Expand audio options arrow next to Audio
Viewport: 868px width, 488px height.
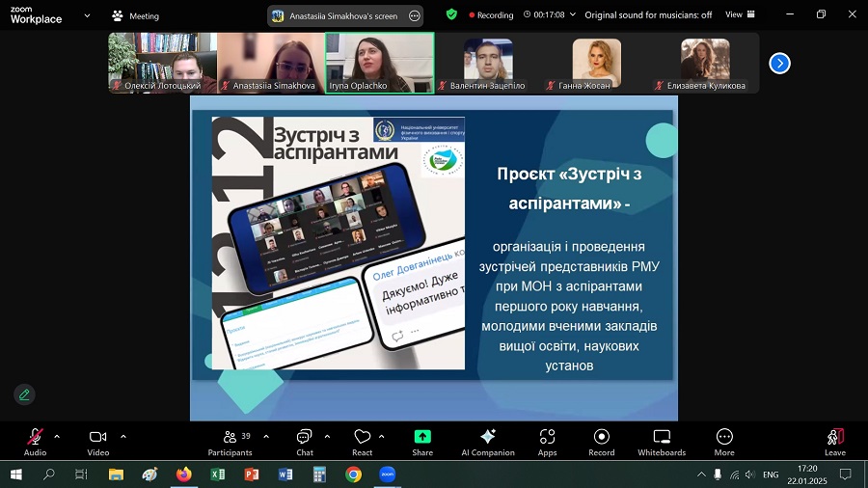57,436
